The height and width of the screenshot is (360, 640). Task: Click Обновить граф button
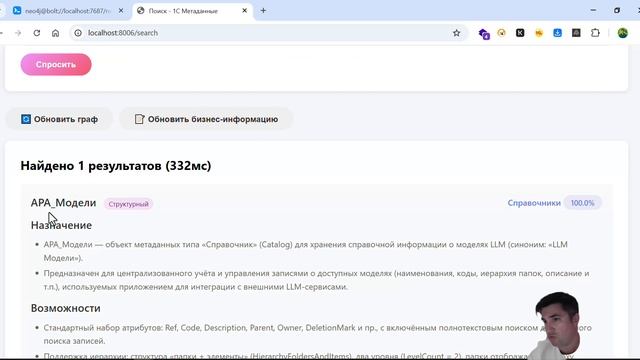click(59, 119)
